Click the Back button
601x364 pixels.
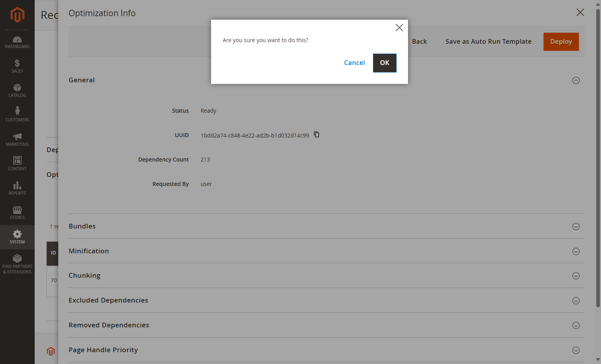419,42
